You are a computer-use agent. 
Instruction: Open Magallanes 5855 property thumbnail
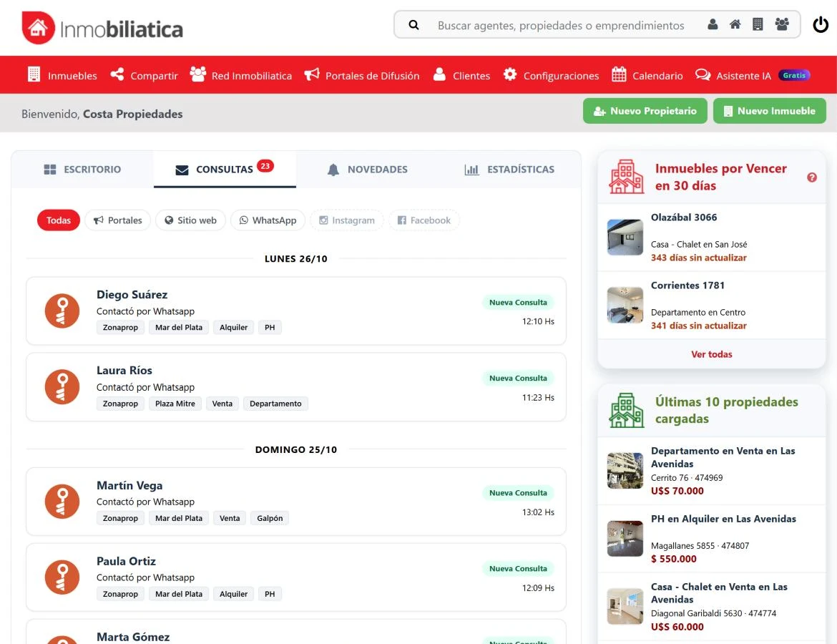coord(625,538)
